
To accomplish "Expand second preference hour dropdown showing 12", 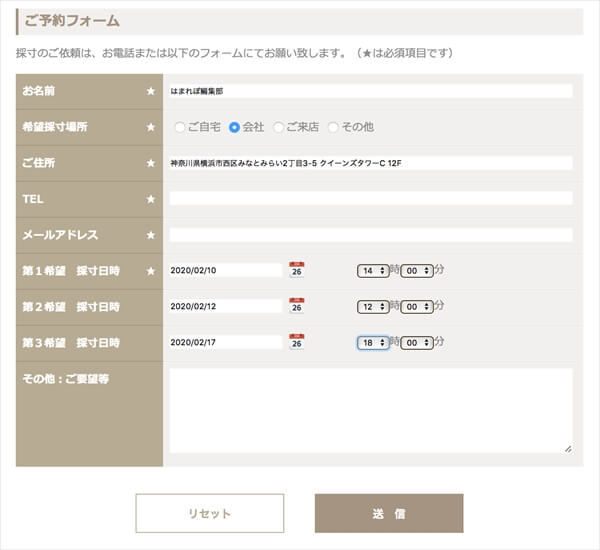I will coord(373,306).
